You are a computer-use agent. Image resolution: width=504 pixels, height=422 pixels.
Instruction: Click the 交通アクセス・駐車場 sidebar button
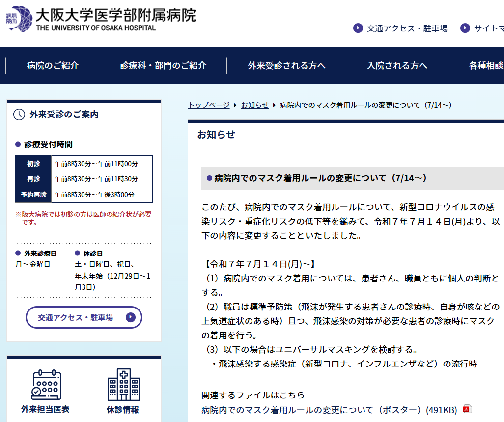[84, 317]
